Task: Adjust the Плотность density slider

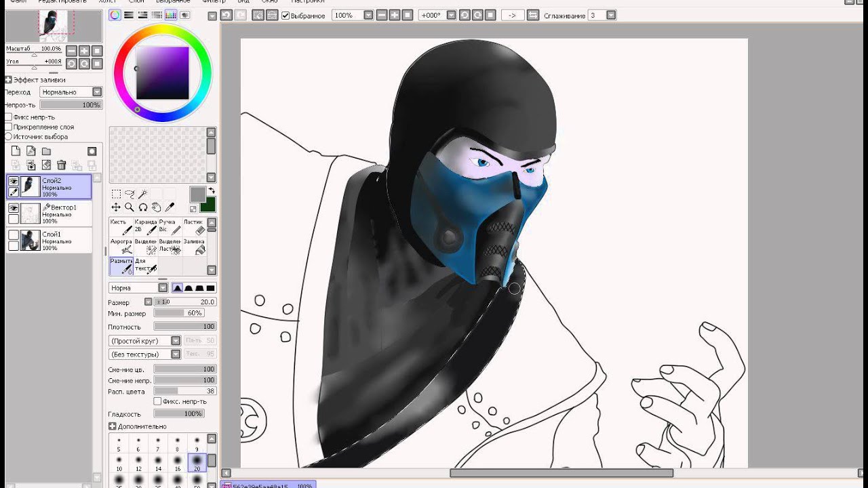Action: pos(185,327)
